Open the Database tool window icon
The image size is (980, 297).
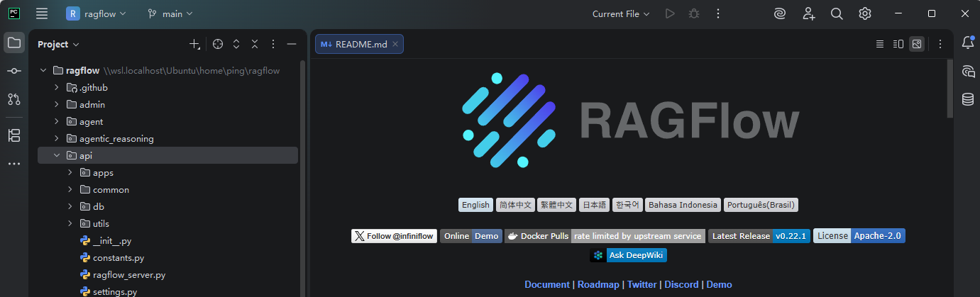tap(968, 99)
